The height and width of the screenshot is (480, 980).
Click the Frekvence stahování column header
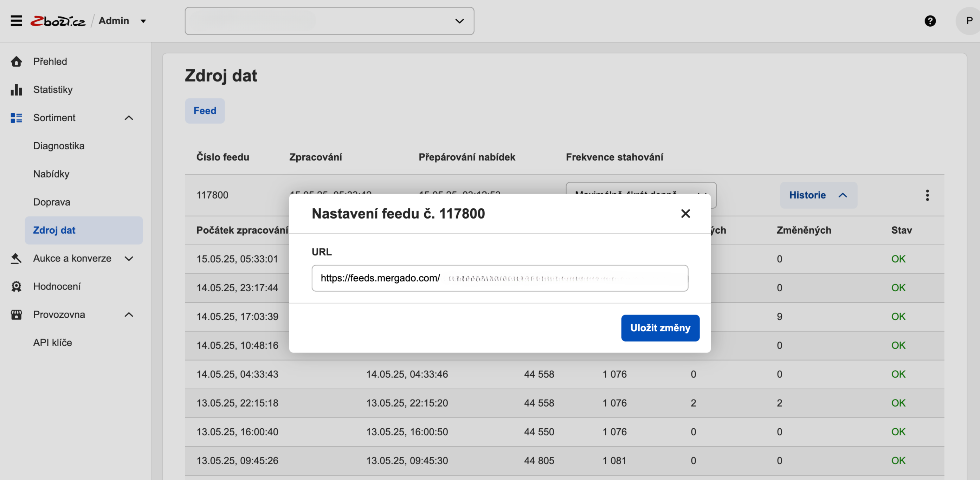[x=614, y=157]
